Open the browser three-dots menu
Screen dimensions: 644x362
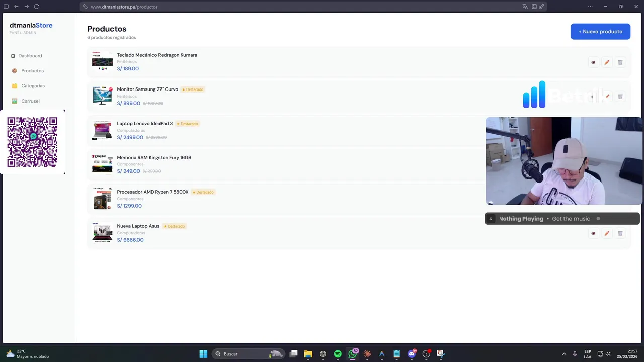(x=590, y=7)
